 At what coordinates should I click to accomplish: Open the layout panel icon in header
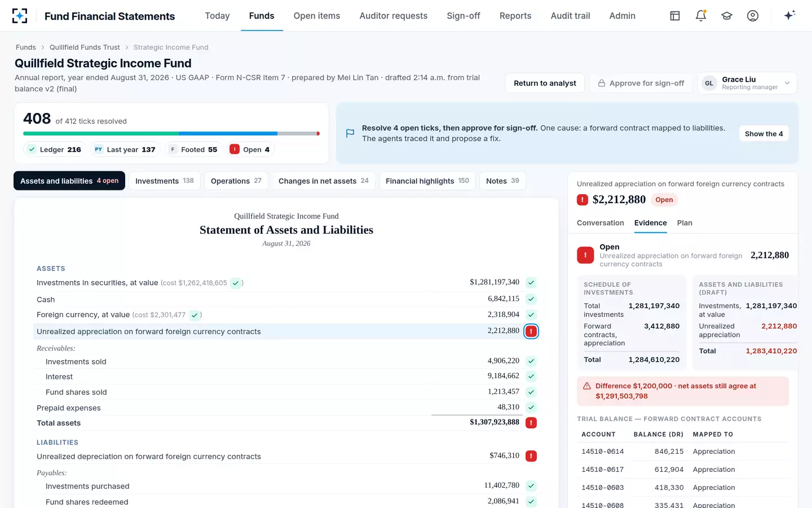pos(675,16)
